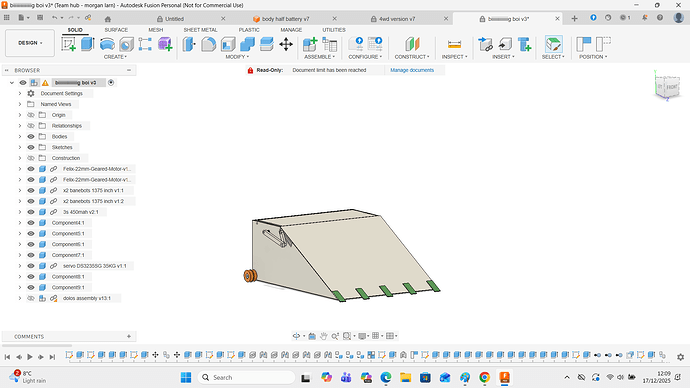690x388 pixels.
Task: Click the first sketch feature in timeline
Action: pos(69,355)
